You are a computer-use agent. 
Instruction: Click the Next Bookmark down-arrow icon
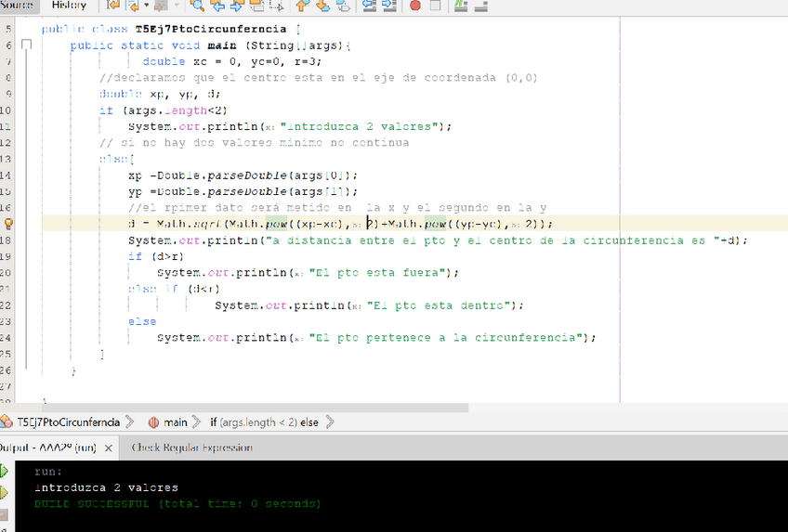323,6
